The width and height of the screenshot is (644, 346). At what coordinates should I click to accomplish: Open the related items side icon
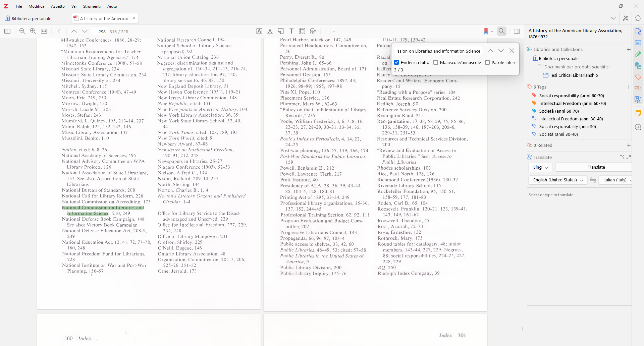click(638, 88)
